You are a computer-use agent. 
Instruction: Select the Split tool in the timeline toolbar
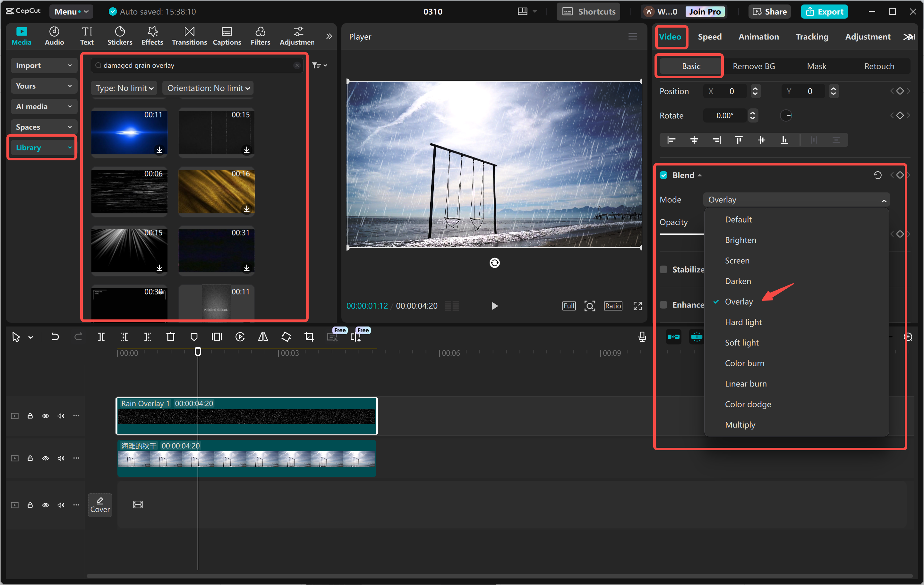101,337
